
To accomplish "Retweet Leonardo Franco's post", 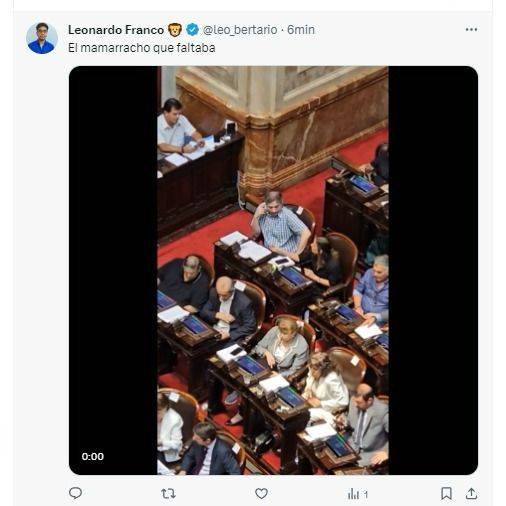I will click(x=168, y=493).
